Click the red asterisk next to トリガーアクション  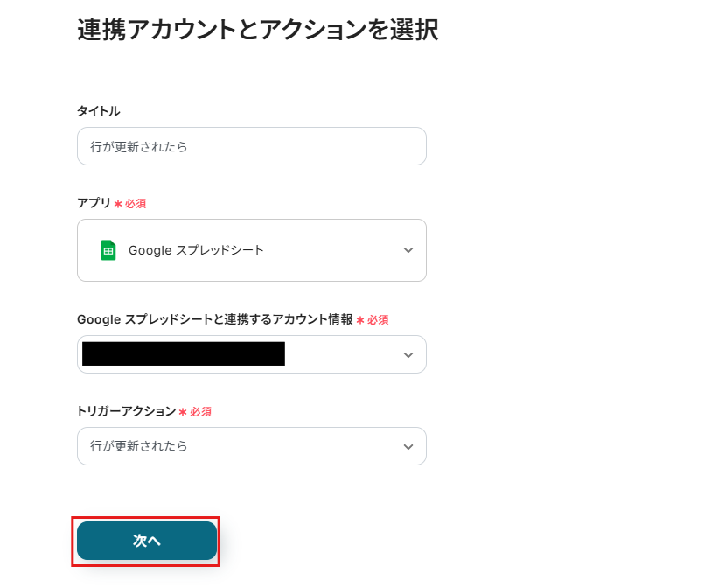click(183, 412)
